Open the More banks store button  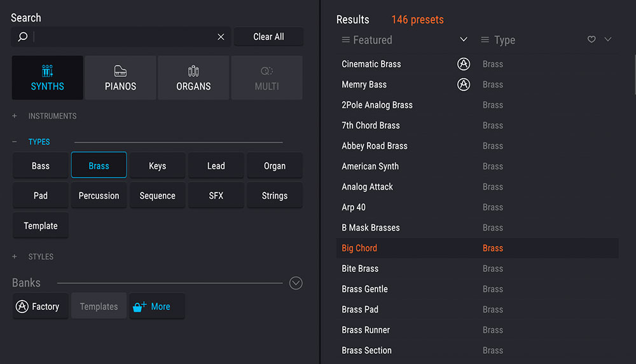(156, 306)
